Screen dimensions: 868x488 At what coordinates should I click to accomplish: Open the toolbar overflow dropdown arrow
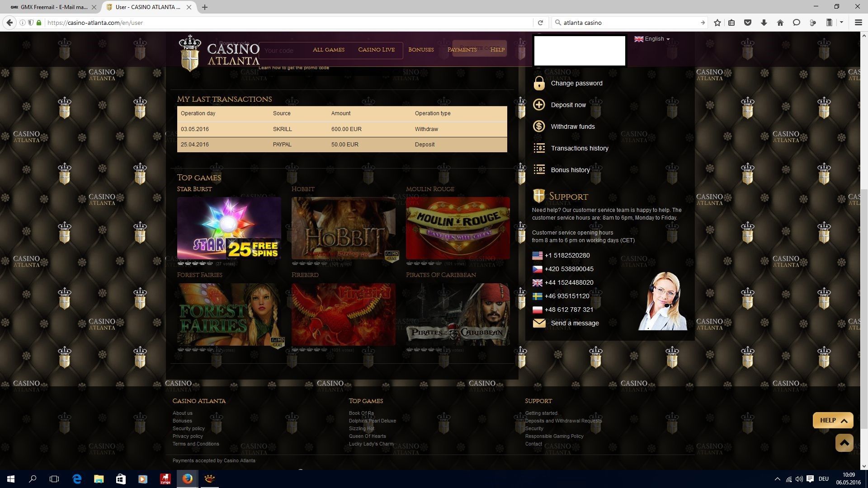pyautogui.click(x=842, y=22)
